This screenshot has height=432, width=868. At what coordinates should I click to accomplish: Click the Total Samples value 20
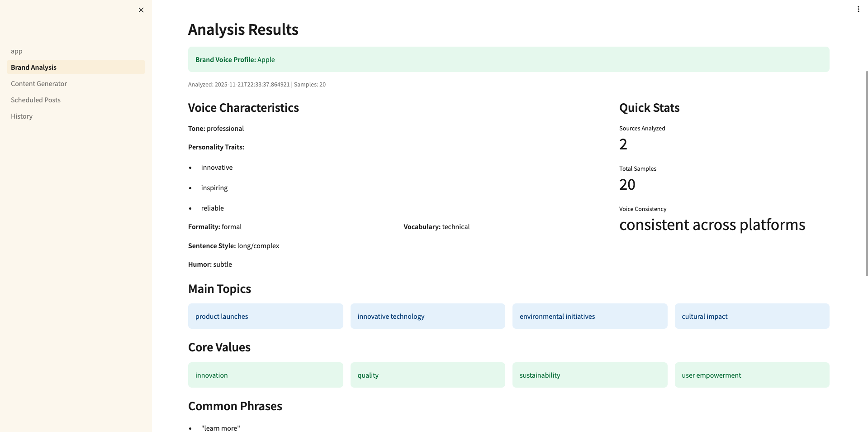(627, 185)
